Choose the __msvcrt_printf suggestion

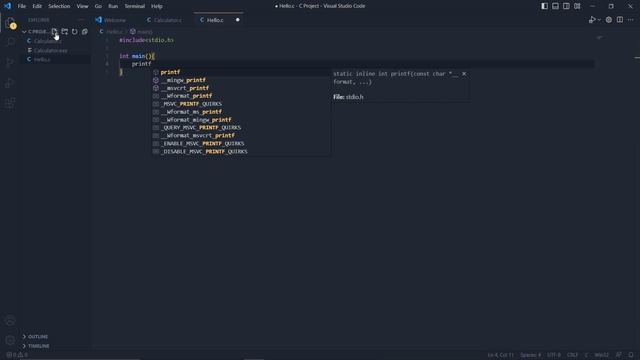[241, 88]
